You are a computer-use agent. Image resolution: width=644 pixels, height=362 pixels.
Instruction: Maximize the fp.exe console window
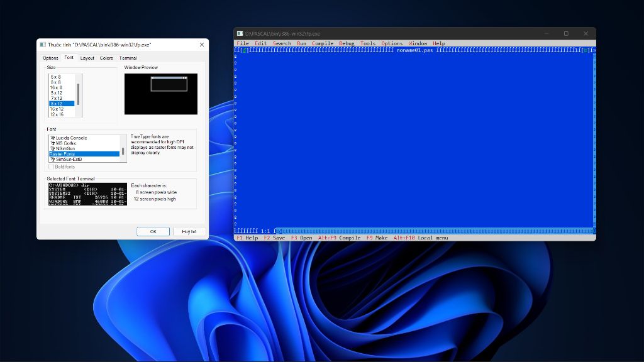[566, 34]
